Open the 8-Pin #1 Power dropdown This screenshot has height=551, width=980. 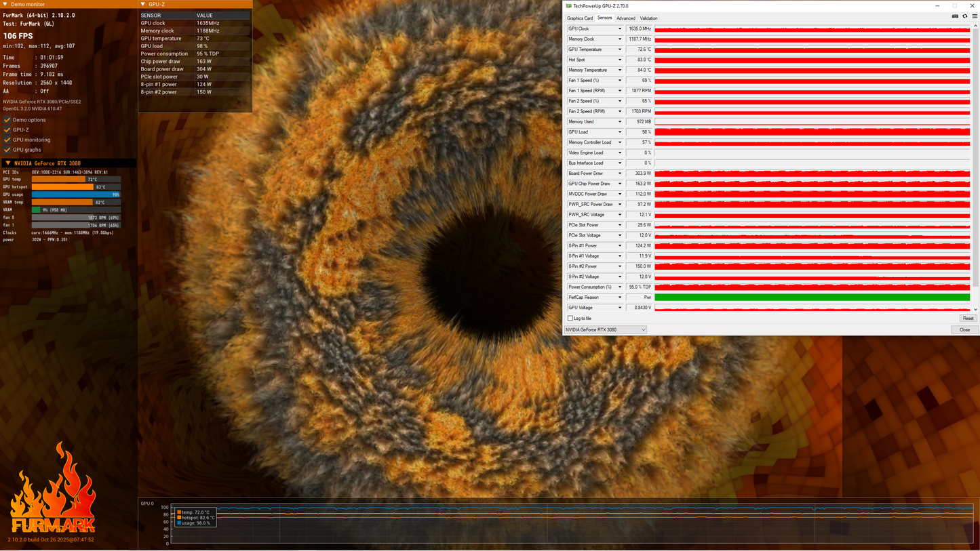[619, 246]
